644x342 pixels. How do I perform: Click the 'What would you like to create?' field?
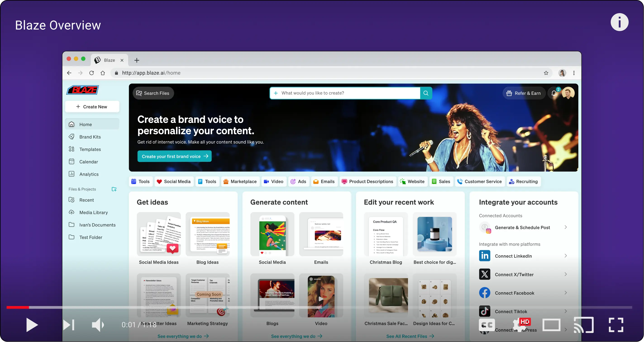345,93
